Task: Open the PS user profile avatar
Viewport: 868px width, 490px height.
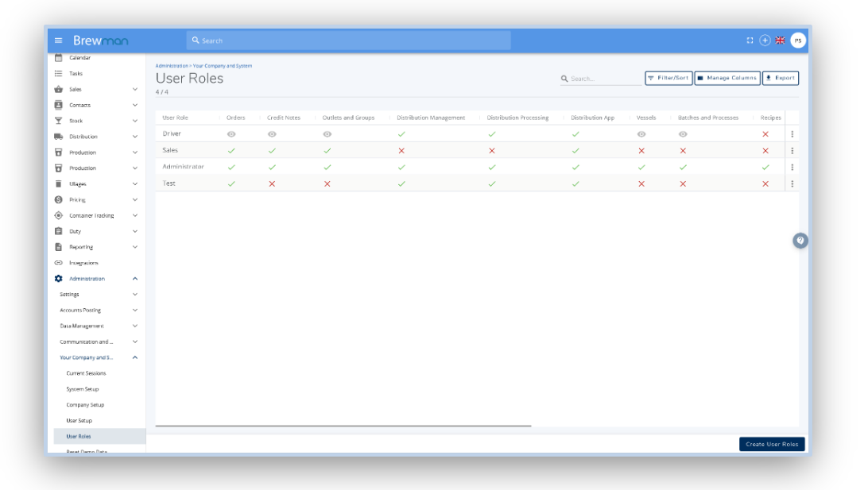Action: click(797, 41)
